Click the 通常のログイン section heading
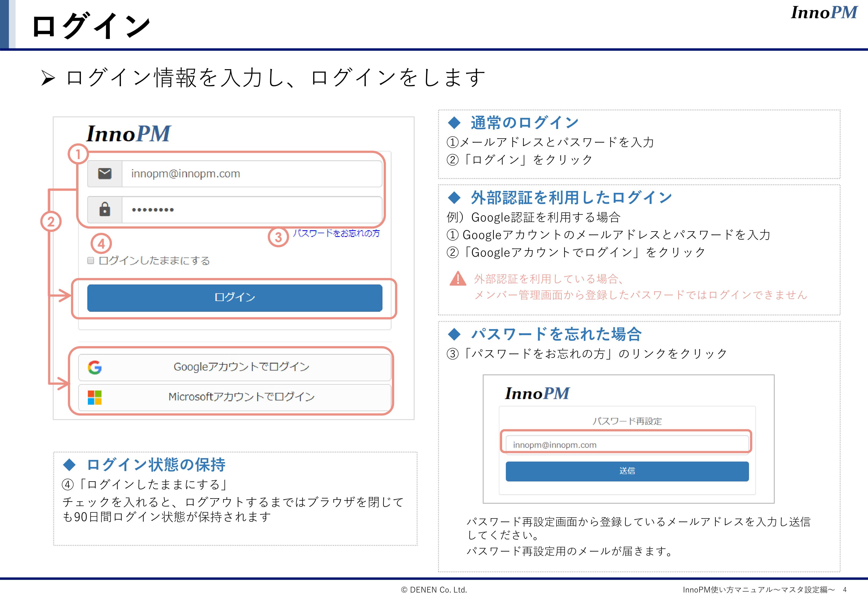 click(525, 123)
